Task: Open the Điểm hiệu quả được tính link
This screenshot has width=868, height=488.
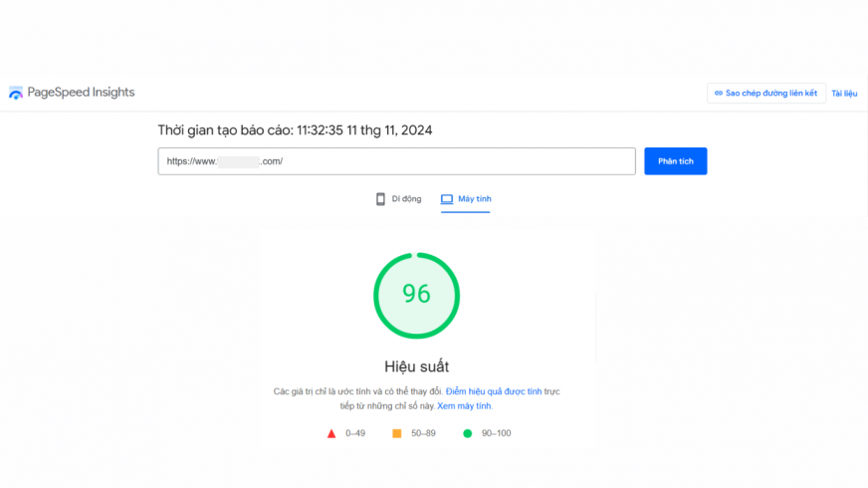Action: tap(494, 391)
